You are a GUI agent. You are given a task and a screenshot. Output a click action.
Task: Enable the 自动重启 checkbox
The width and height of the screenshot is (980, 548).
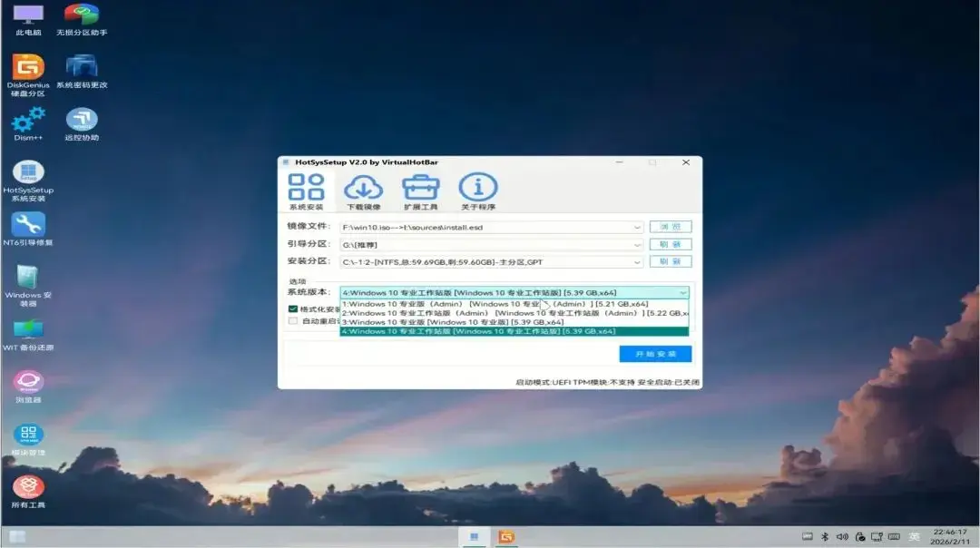293,320
